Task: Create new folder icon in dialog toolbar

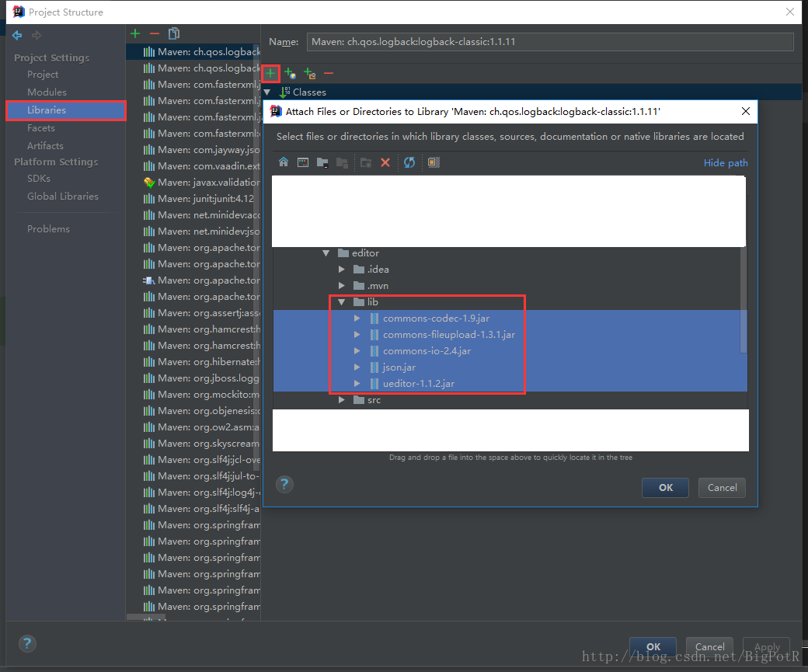Action: 366,163
